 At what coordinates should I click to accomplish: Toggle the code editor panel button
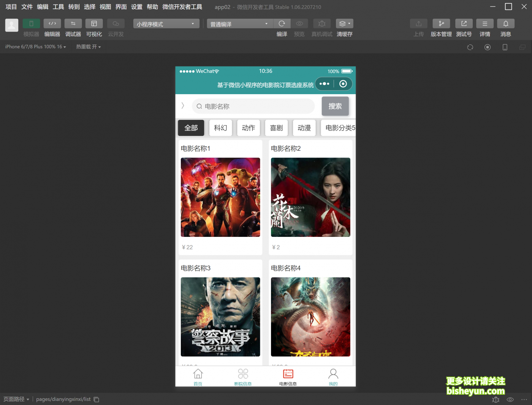pyautogui.click(x=52, y=24)
